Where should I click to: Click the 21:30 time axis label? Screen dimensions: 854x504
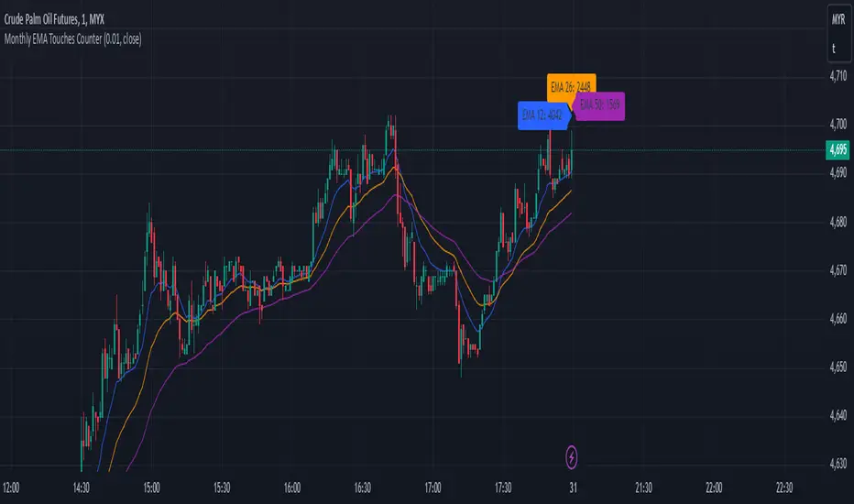643,488
